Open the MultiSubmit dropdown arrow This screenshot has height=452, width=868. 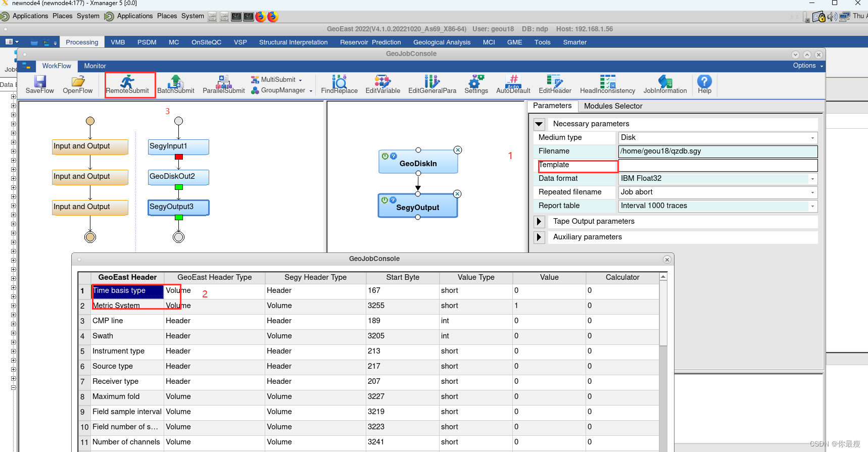(x=301, y=80)
